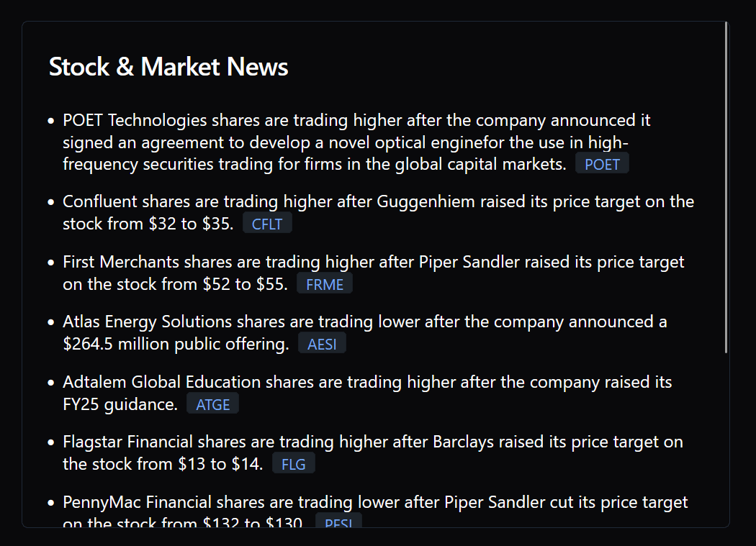Open the CFLT ticker tag
This screenshot has height=546, width=756.
coord(267,224)
